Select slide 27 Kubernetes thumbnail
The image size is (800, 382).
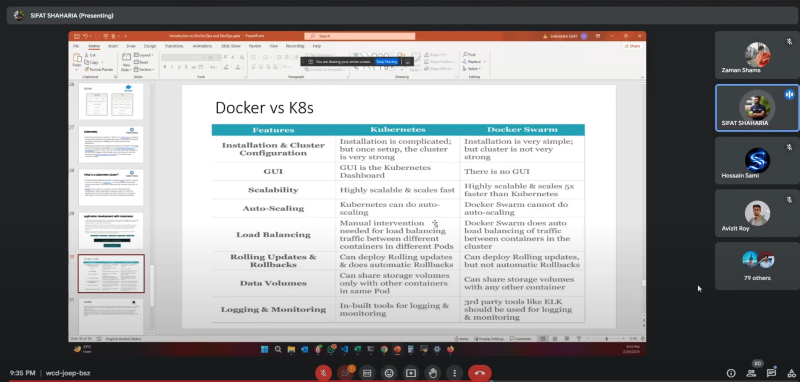111,144
